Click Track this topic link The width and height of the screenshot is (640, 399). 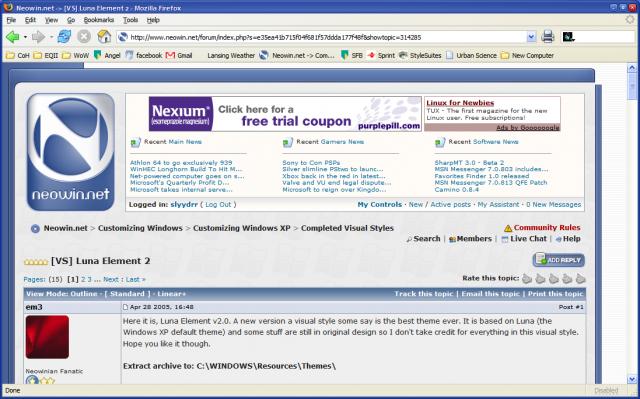pos(424,294)
